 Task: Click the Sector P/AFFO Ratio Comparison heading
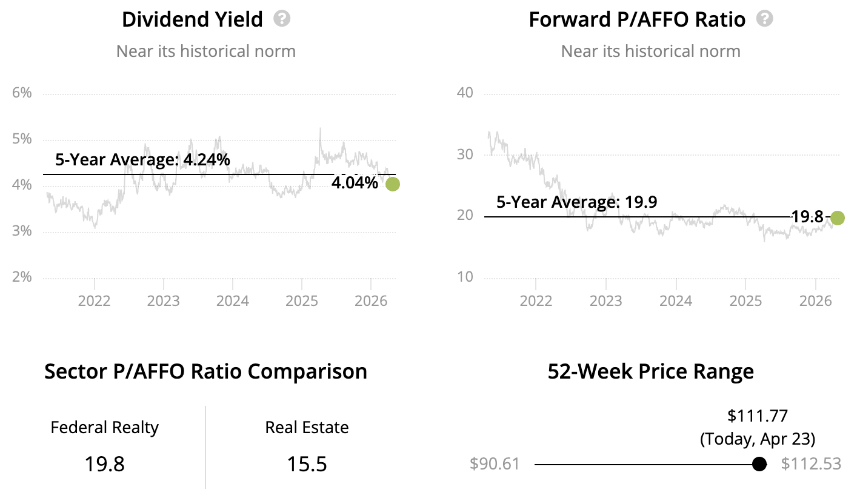[x=205, y=371]
